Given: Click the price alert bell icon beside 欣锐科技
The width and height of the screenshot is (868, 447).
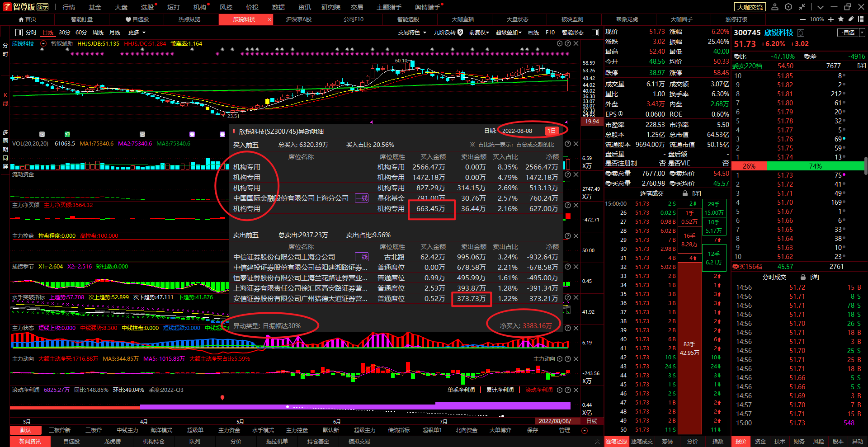Looking at the screenshot, I should tap(801, 33).
